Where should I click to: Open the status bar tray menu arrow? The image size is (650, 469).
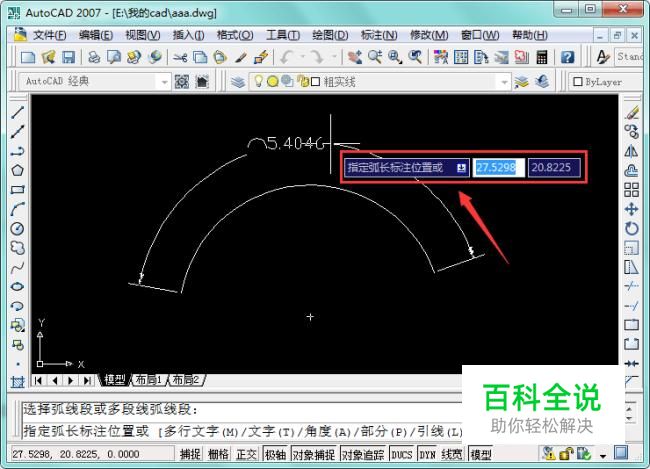[x=603, y=456]
